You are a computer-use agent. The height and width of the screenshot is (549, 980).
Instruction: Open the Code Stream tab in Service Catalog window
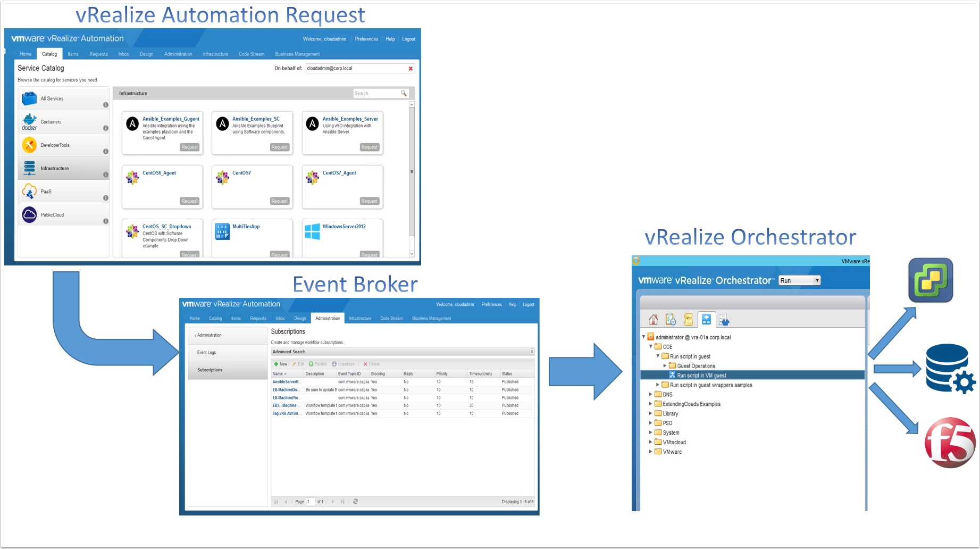click(x=251, y=54)
